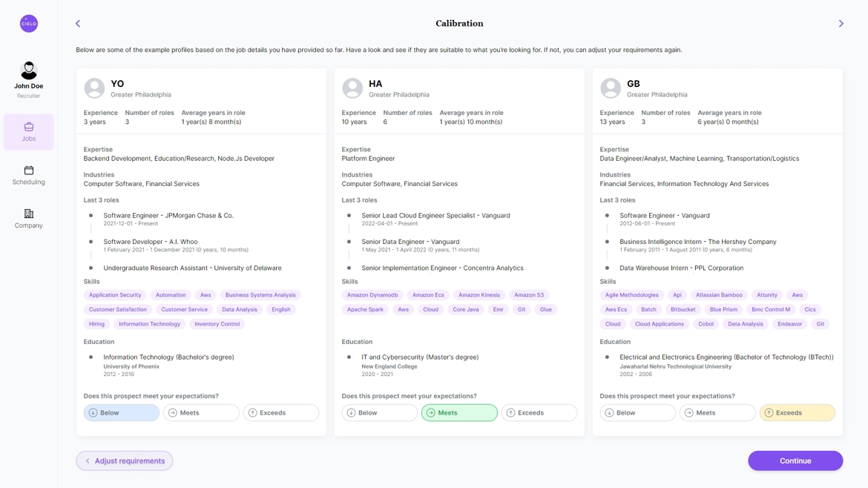Click the HA candidate avatar
This screenshot has height=488, width=868.
pyautogui.click(x=352, y=88)
